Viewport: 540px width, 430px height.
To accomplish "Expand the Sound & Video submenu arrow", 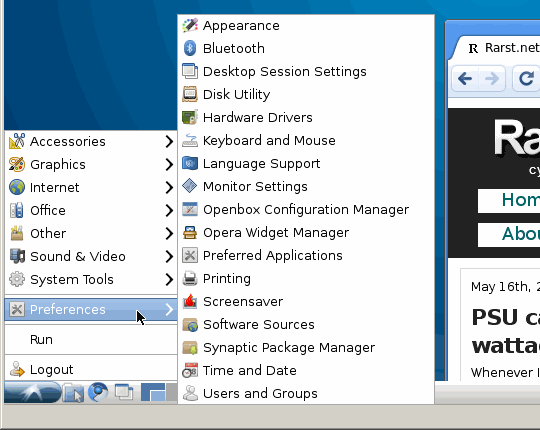I will point(169,256).
